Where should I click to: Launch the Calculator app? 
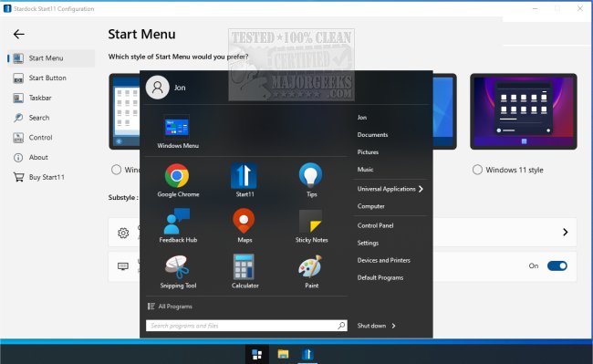point(244,272)
